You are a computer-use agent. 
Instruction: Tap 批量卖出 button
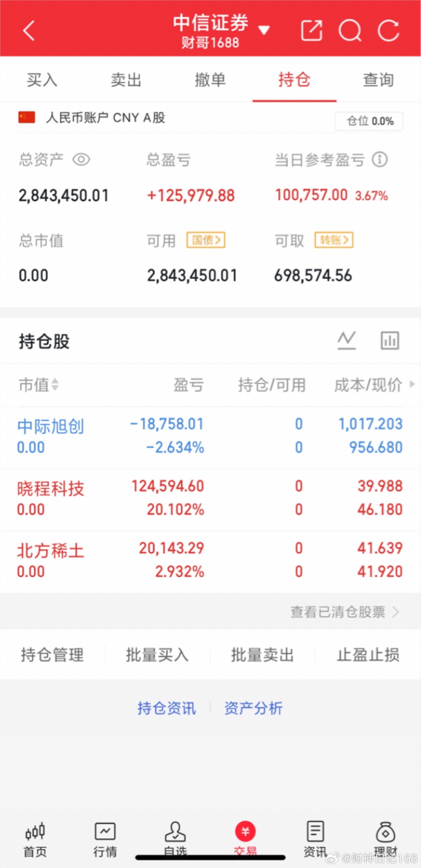262,655
